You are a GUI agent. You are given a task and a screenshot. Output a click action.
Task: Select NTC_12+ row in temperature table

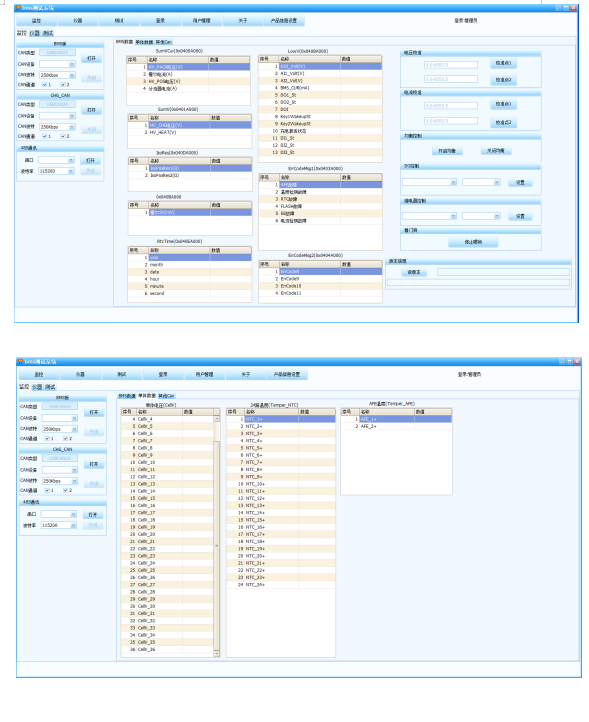[280, 498]
